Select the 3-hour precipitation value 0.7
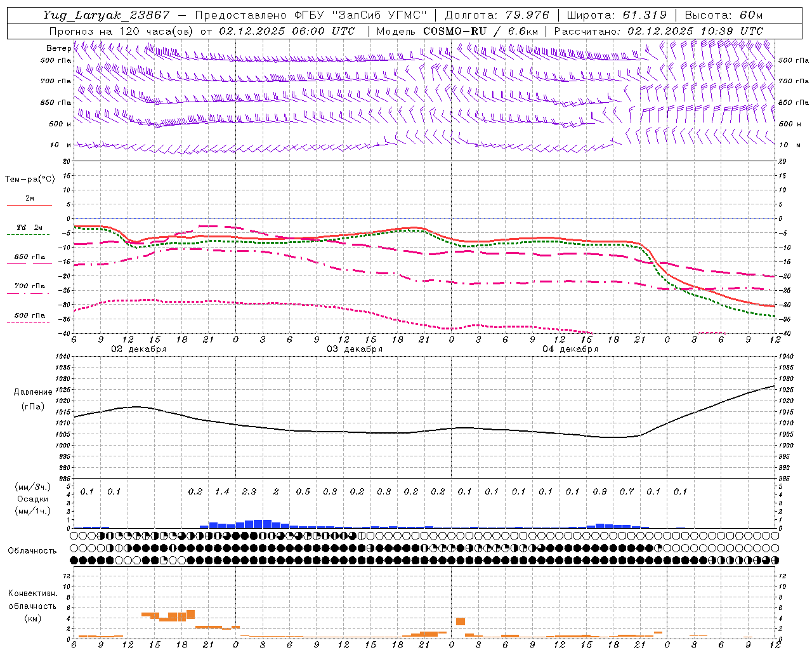 627,492
